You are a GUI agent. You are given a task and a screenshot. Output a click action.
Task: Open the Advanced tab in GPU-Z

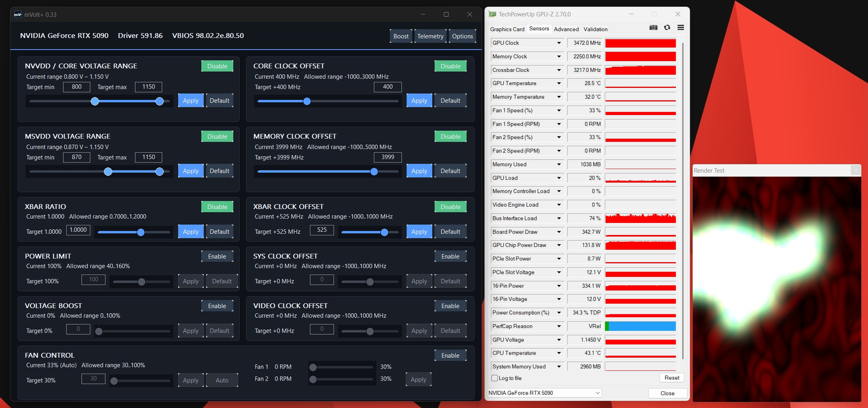click(x=566, y=29)
